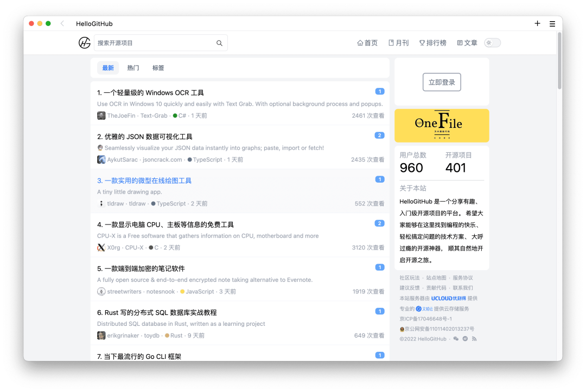586x392 pixels.
Task: Click comment badge on Go CLI item
Action: pyautogui.click(x=380, y=356)
